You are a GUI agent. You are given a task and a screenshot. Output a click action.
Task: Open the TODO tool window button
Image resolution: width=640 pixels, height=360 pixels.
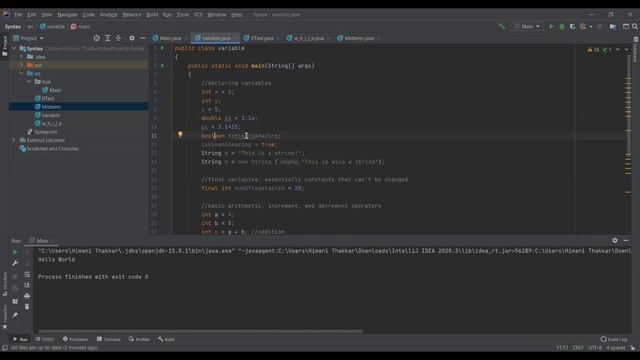(x=45, y=339)
